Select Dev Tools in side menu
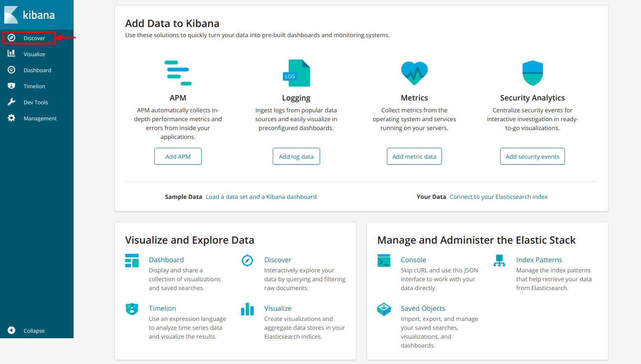 pyautogui.click(x=36, y=102)
